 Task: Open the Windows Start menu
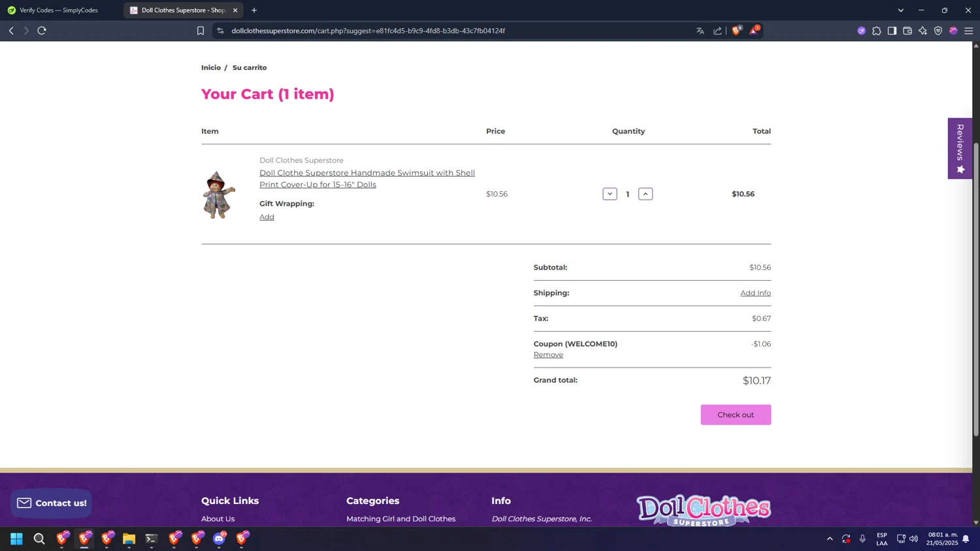click(x=16, y=539)
